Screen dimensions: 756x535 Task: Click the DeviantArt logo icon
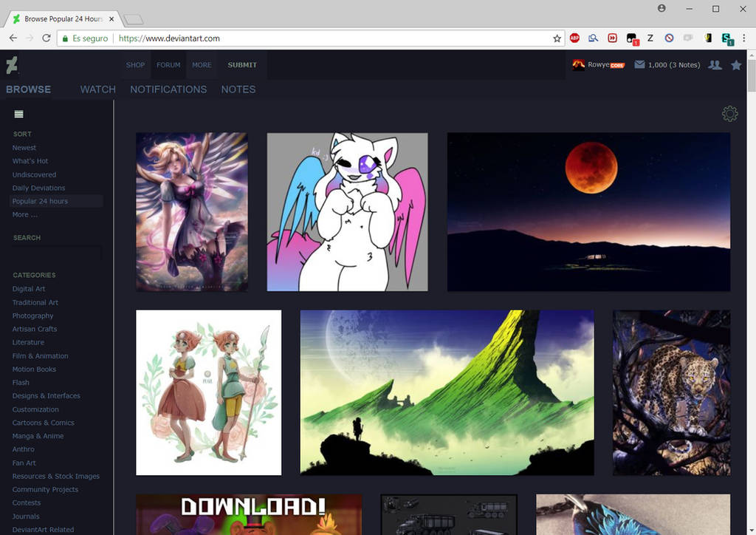coord(12,65)
